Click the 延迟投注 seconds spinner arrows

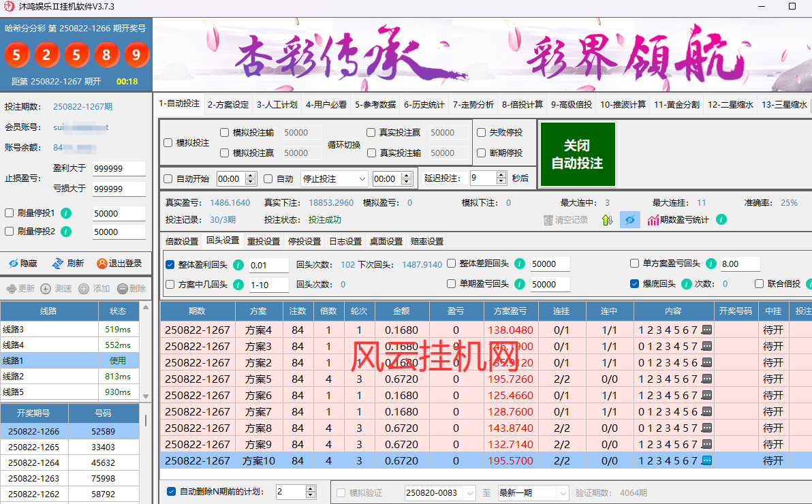(502, 178)
